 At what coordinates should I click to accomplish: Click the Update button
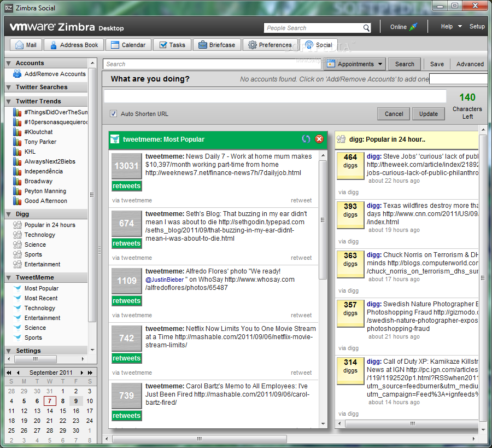pos(428,114)
